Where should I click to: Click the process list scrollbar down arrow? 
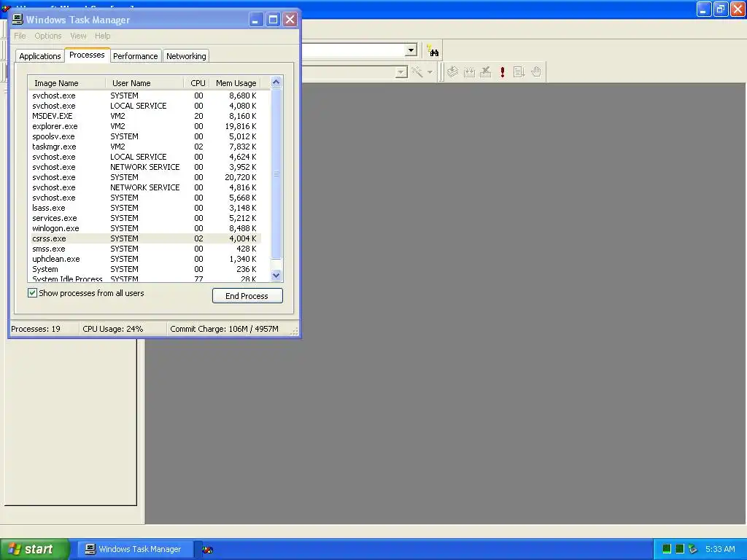[x=276, y=275]
